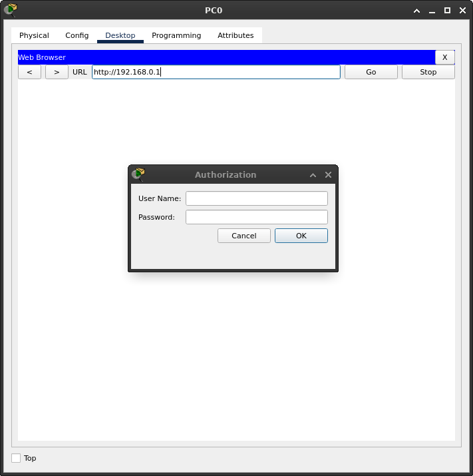473x476 pixels.
Task: Select the Programming tab
Action: coord(176,35)
